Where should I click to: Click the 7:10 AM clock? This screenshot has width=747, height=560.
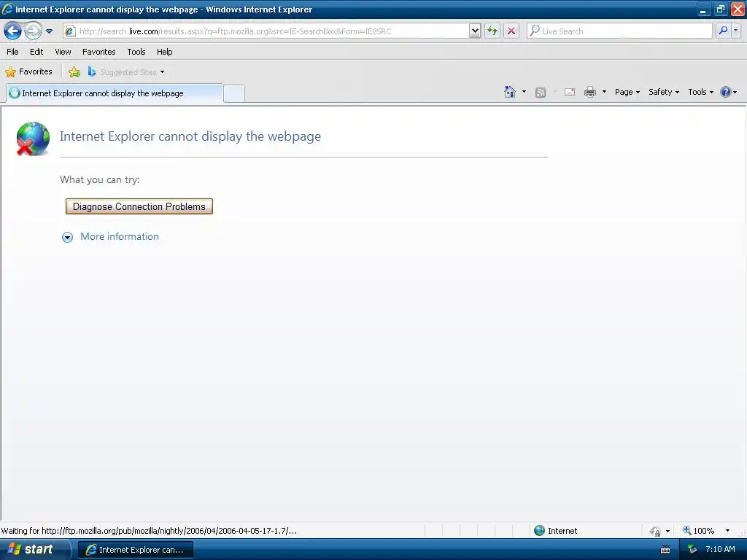720,550
